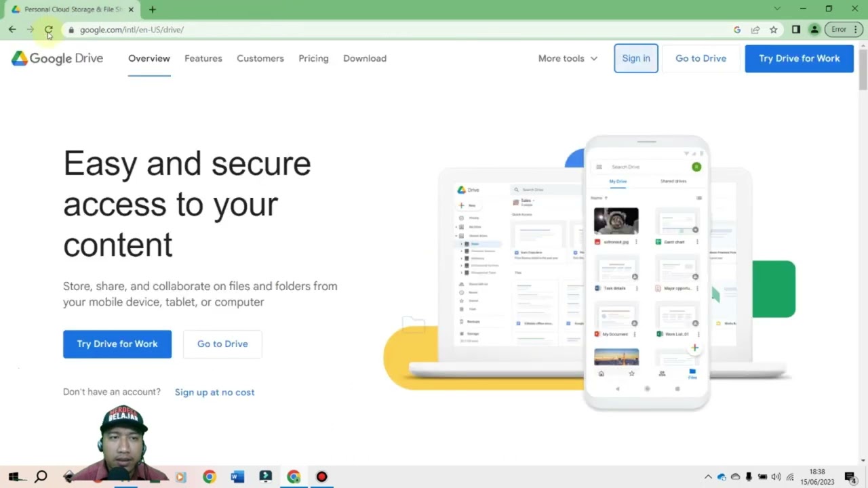Open Microsoft Word from the taskbar
This screenshot has width=868, height=488.
pyautogui.click(x=237, y=477)
